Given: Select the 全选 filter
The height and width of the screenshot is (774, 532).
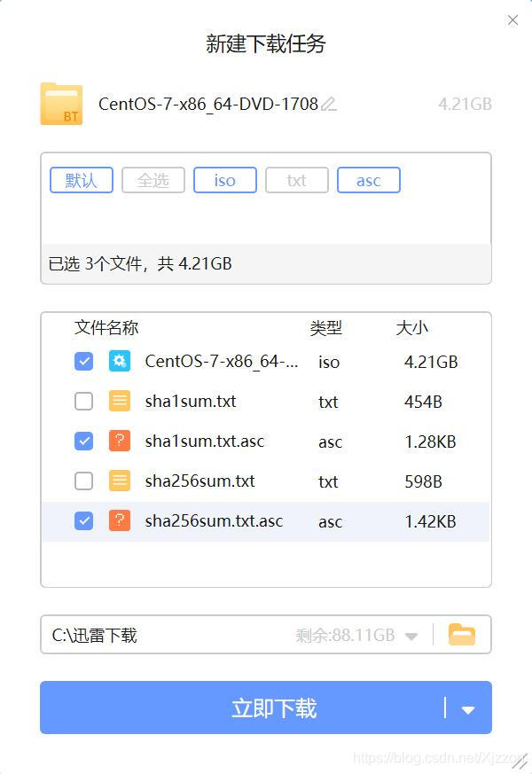Looking at the screenshot, I should pyautogui.click(x=153, y=180).
